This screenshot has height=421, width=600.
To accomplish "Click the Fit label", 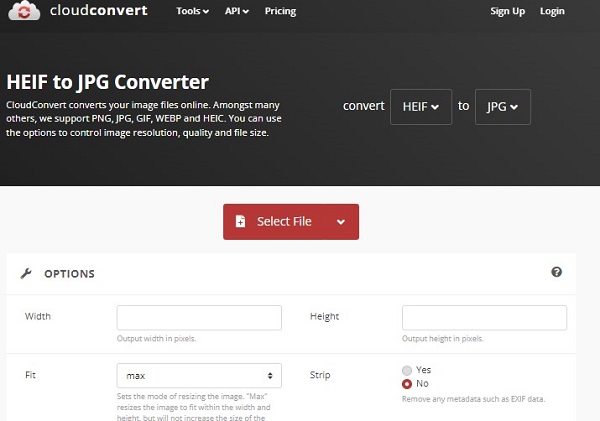I will (30, 375).
